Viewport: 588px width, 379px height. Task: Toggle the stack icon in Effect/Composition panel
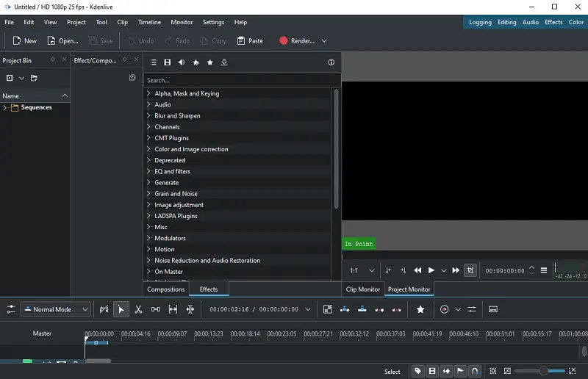pyautogui.click(x=132, y=78)
